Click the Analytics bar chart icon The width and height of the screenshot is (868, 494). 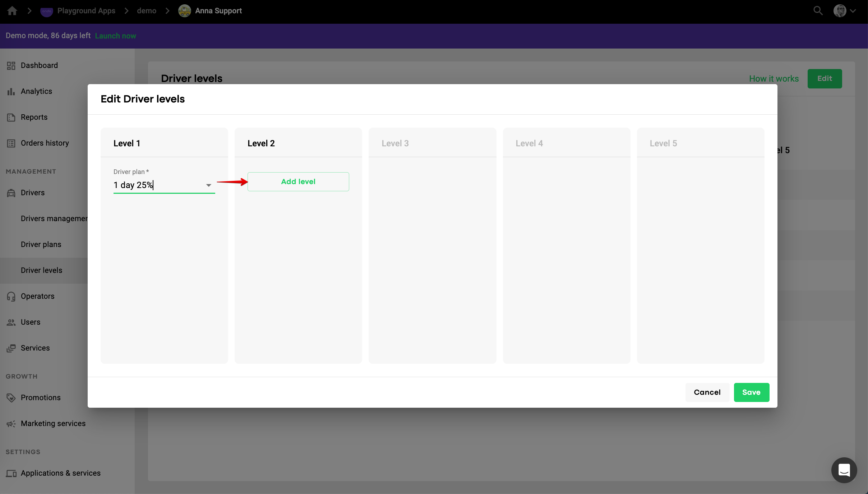(11, 91)
